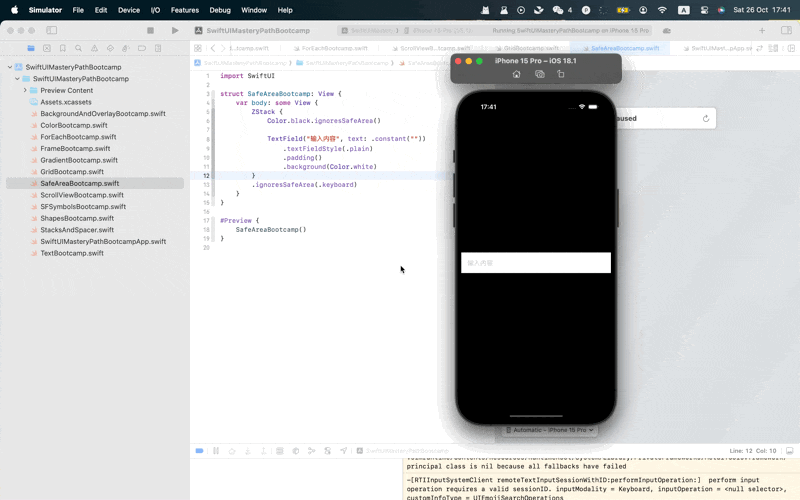This screenshot has width=800, height=500.
Task: Stop the running app in Xcode
Action: tap(150, 31)
